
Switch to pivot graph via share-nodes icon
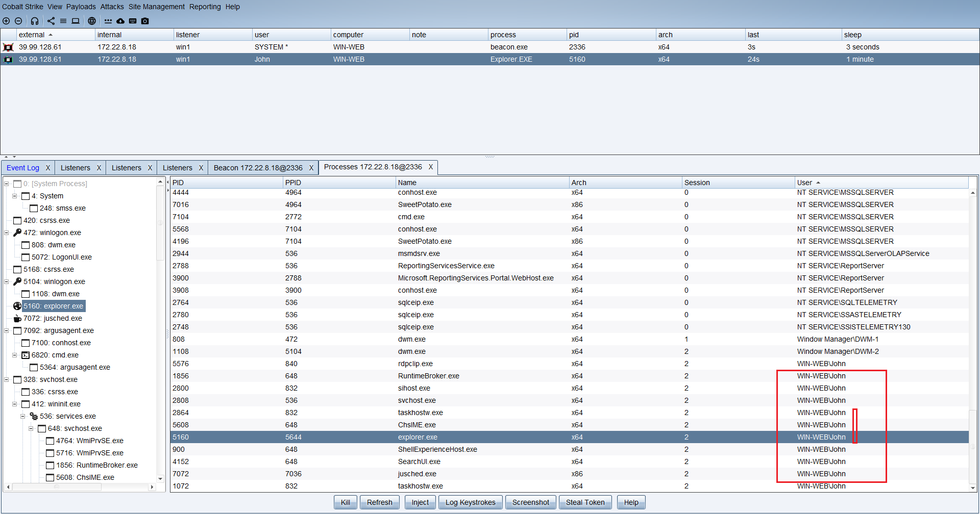pyautogui.click(x=51, y=21)
